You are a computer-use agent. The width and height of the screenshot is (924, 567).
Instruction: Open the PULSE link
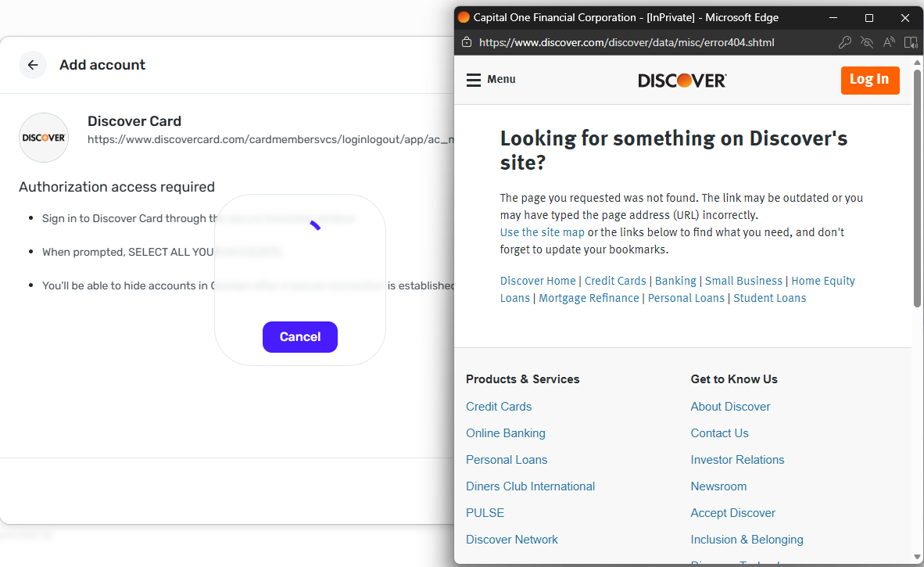pyautogui.click(x=485, y=513)
